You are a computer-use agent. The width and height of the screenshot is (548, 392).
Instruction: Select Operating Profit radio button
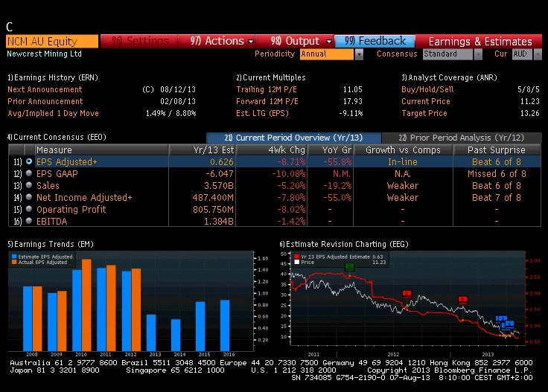click(29, 209)
